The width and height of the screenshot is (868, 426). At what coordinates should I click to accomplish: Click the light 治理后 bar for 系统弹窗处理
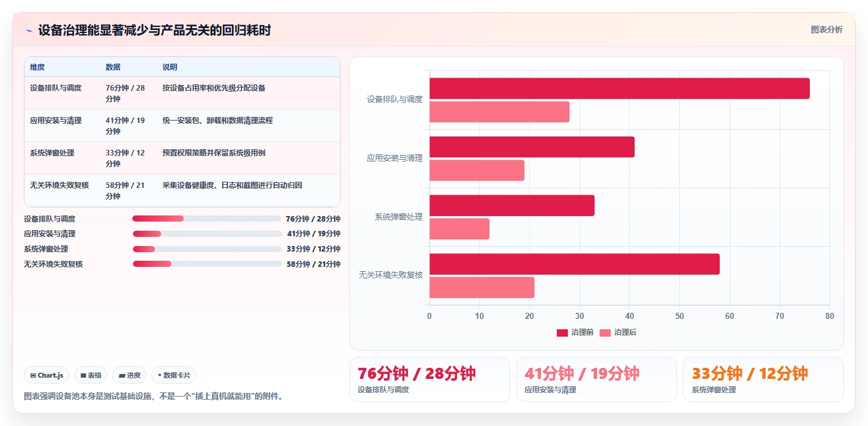click(x=459, y=229)
